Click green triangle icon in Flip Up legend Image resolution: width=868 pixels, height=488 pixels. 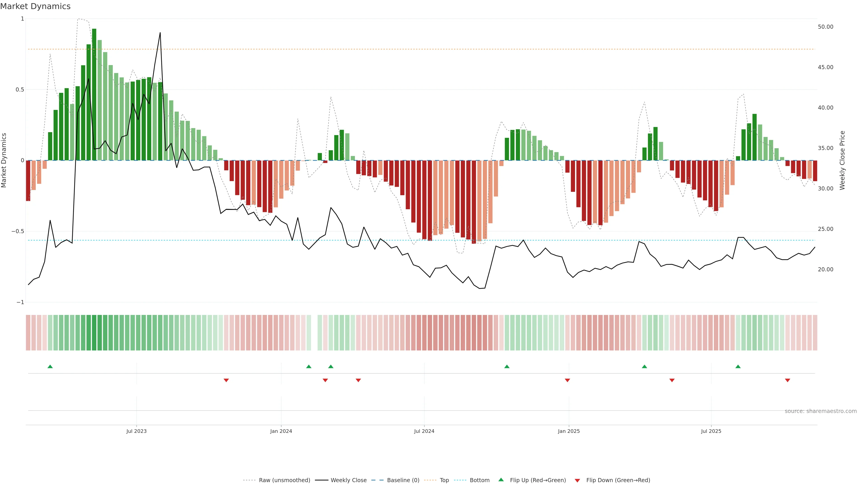click(x=501, y=480)
